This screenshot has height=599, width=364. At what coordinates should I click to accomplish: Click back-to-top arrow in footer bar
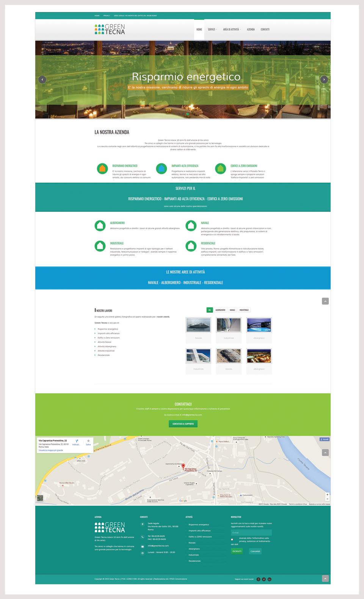(325, 579)
